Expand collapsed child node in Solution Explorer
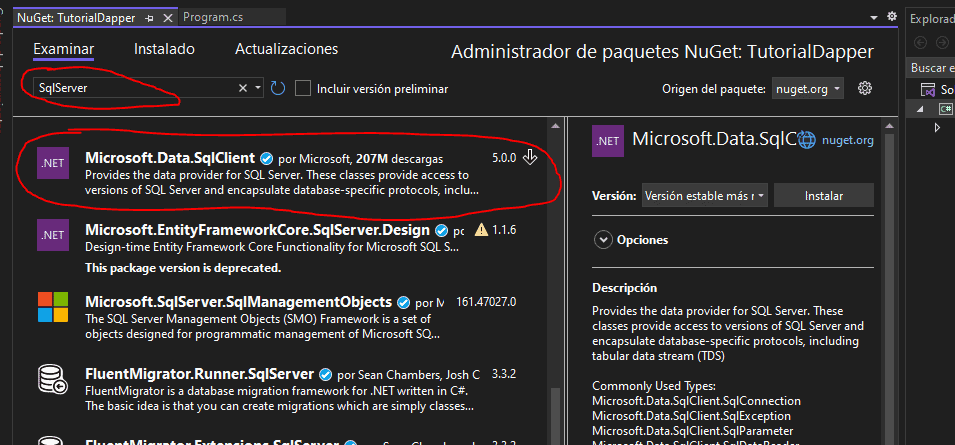The height and width of the screenshot is (445, 955). 937,128
